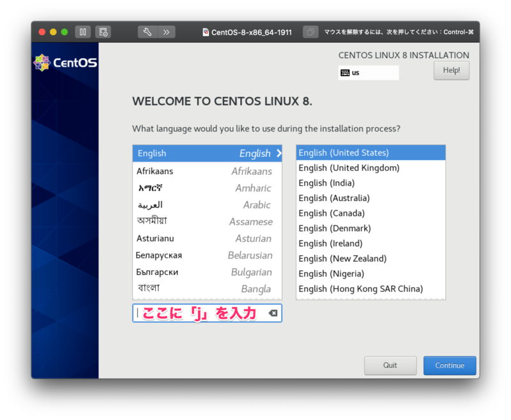Choose English (United Kingdom) locale
511x420 pixels.
[370, 168]
